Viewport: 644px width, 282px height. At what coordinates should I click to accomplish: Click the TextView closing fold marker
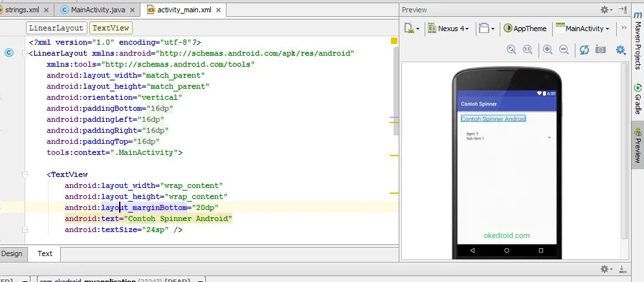(x=25, y=229)
